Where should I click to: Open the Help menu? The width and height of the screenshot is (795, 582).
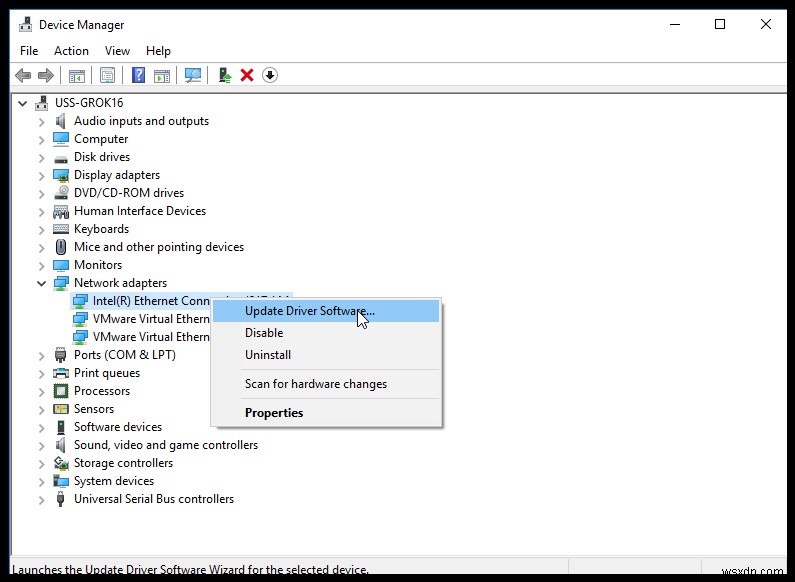pos(158,51)
